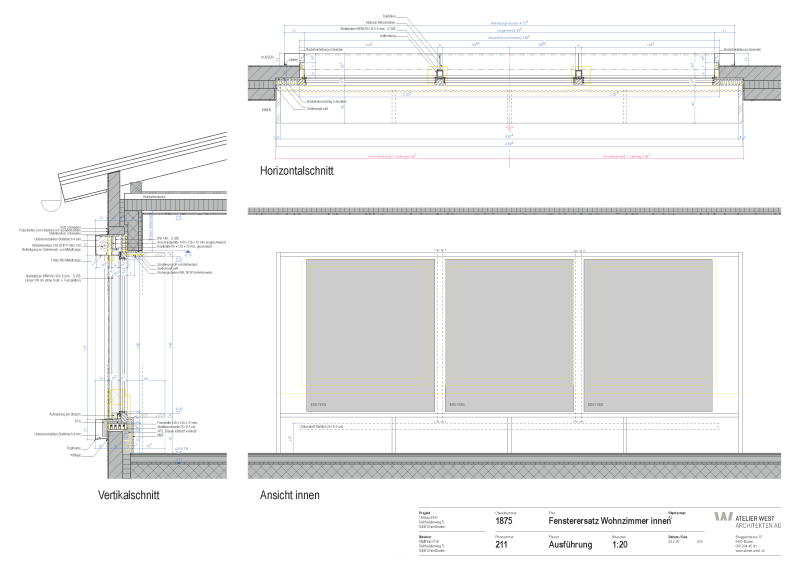Select the middle gray window pane

point(508,334)
